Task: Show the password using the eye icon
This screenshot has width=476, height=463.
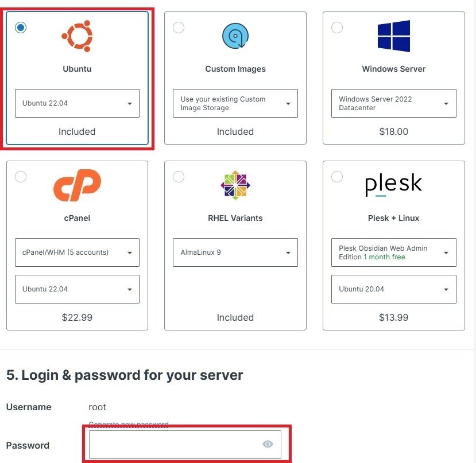Action: point(268,444)
